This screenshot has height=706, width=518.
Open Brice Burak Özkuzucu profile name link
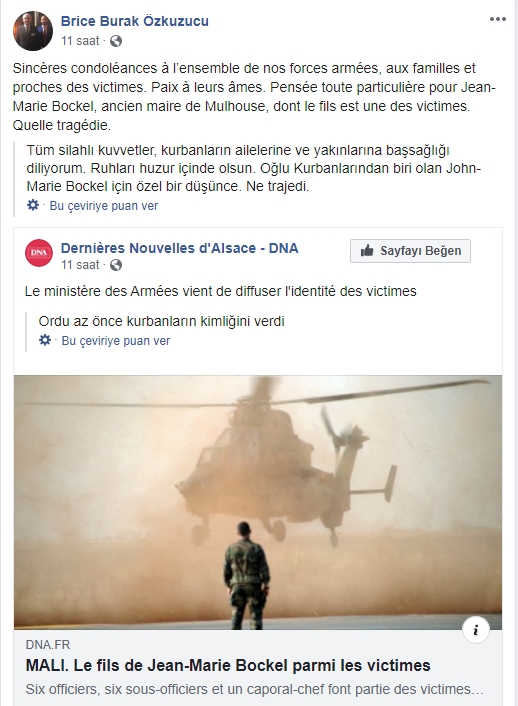click(x=135, y=21)
